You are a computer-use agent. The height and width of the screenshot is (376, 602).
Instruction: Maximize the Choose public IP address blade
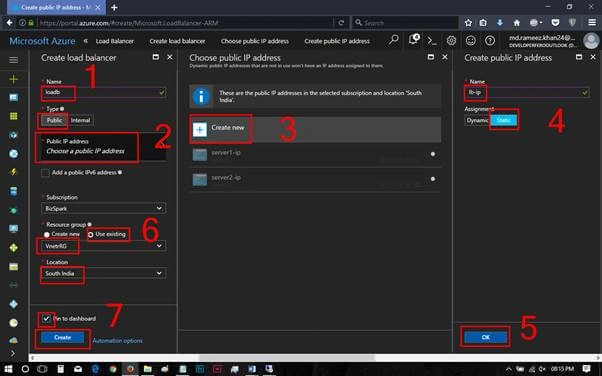tap(431, 57)
